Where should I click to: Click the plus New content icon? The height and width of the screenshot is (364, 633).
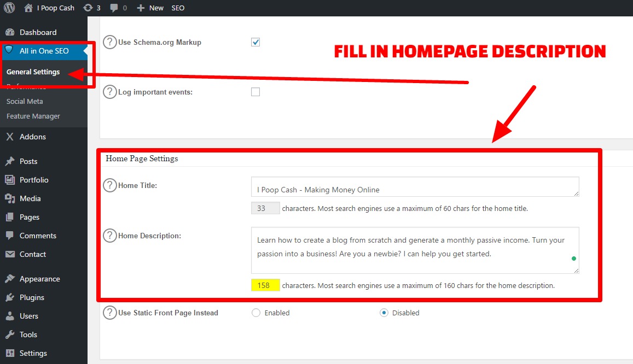click(x=141, y=8)
